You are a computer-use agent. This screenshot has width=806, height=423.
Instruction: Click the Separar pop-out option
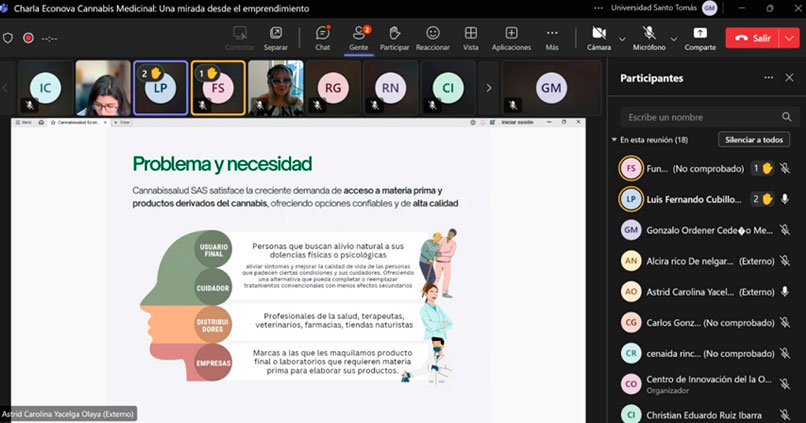tap(275, 38)
